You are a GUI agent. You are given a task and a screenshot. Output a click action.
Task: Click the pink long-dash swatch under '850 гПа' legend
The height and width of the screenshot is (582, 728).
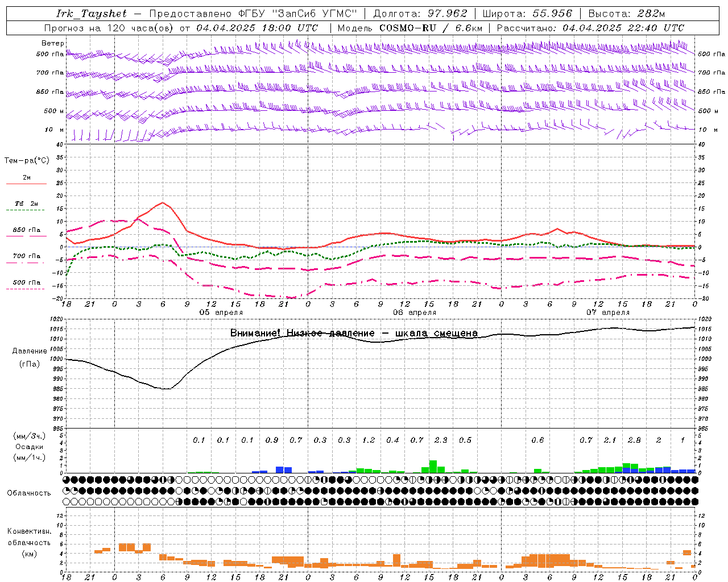tap(26, 236)
